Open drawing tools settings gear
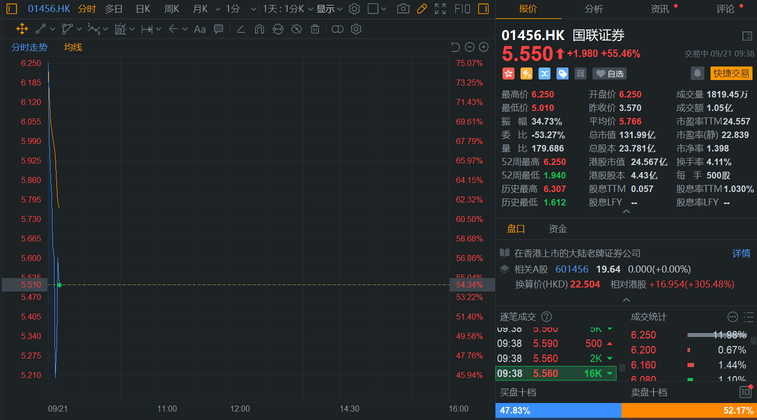 tap(356, 29)
